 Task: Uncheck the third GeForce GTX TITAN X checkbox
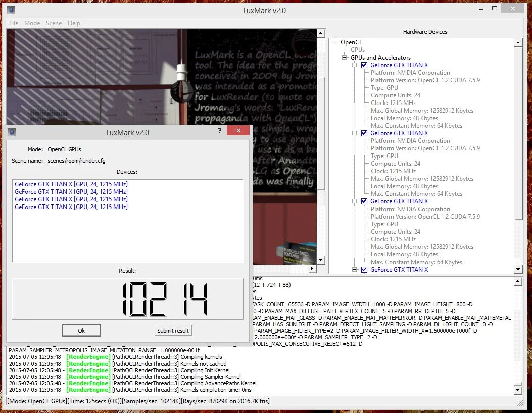[x=364, y=201]
